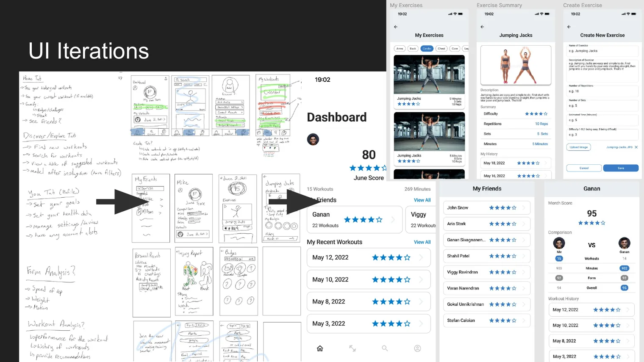This screenshot has width=644, height=362.
Task: Open the chevron on Ganan's 22 Workouts card
Action: coord(393,220)
